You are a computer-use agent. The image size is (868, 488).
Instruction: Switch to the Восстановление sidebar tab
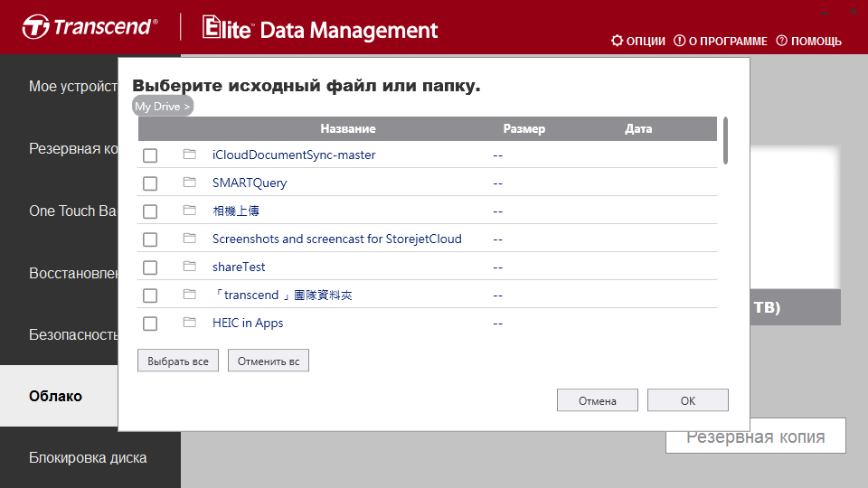[x=59, y=273]
